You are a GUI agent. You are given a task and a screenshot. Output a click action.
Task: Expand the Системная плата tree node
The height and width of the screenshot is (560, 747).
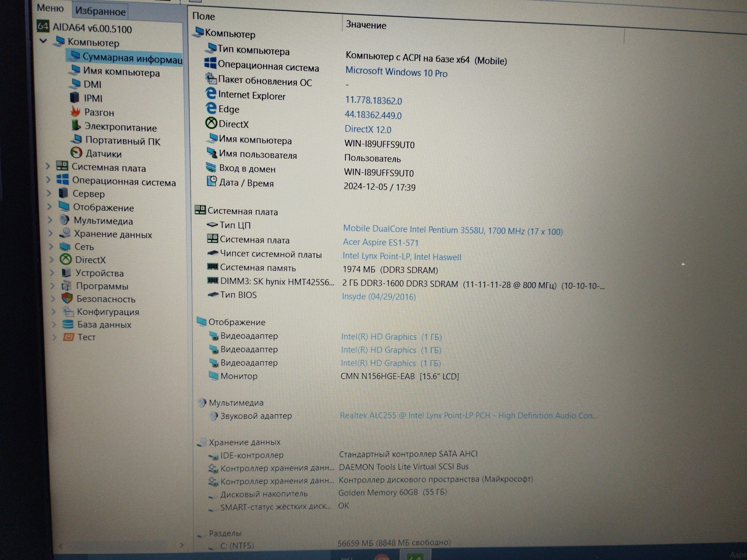[48, 166]
